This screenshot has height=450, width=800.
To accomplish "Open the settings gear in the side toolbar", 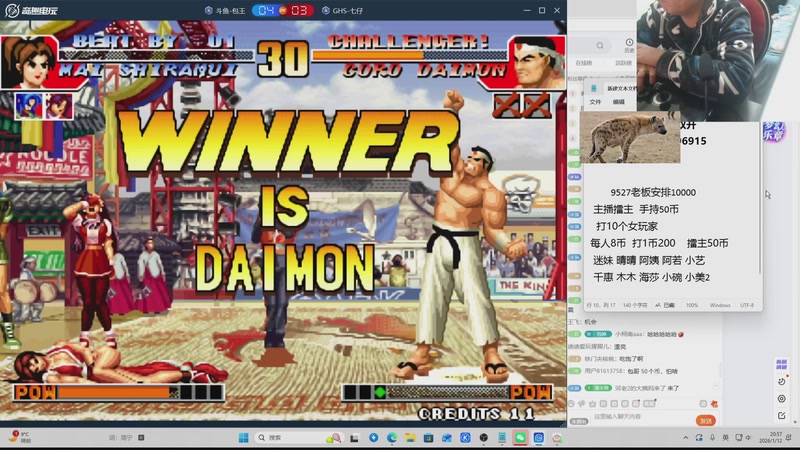I will coord(781,398).
